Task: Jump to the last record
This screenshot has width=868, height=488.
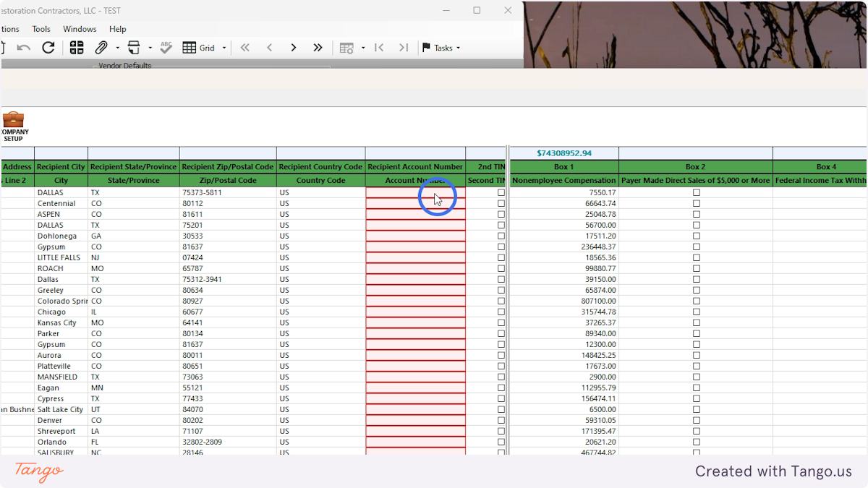Action: (x=404, y=48)
